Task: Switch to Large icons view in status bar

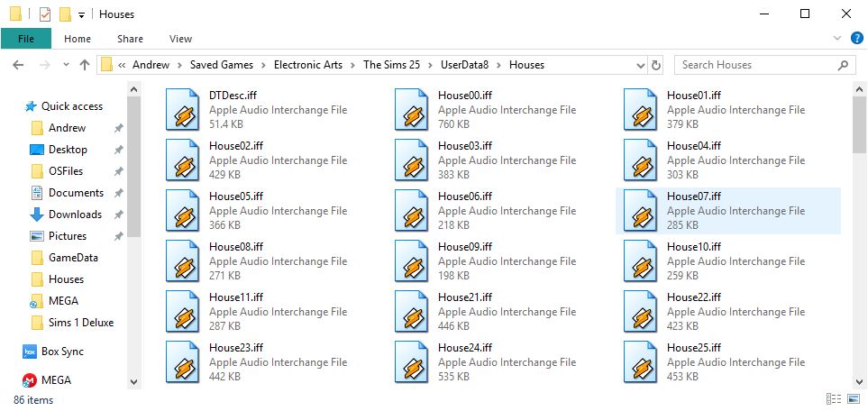Action: pos(853,398)
